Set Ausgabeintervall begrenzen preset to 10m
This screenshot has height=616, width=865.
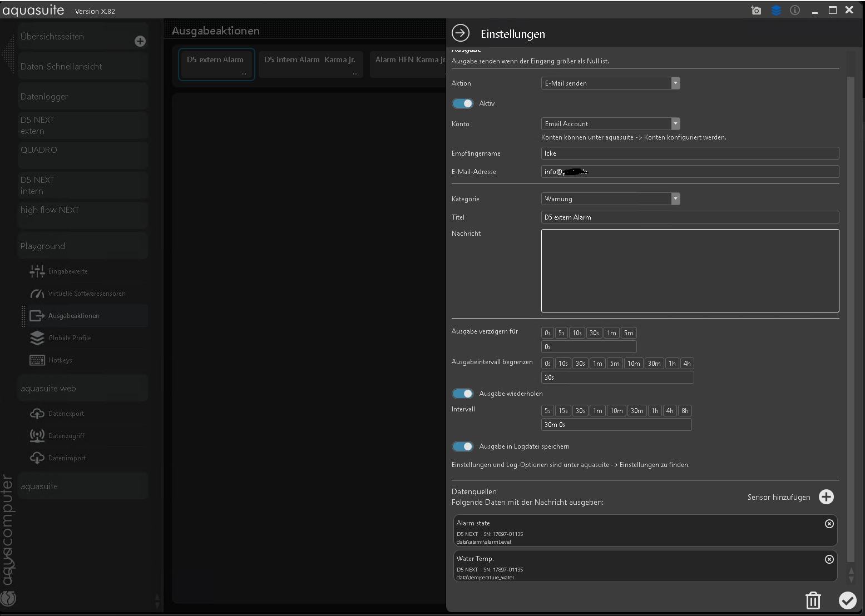coord(634,364)
